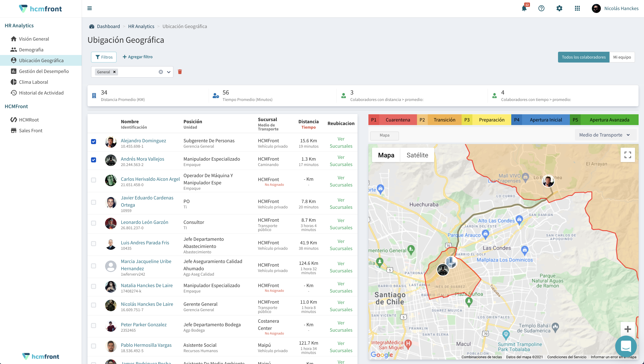
Task: Delete the filter using the trash icon
Action: pyautogui.click(x=180, y=72)
